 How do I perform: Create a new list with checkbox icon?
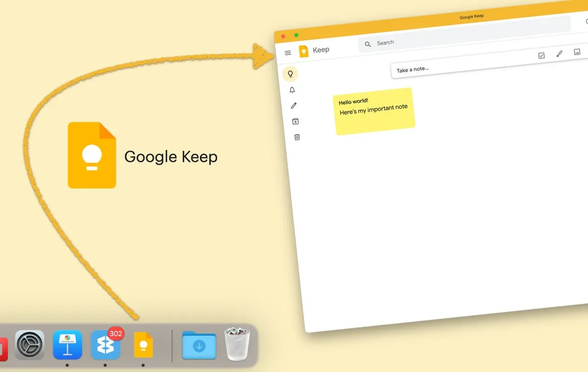coord(541,55)
